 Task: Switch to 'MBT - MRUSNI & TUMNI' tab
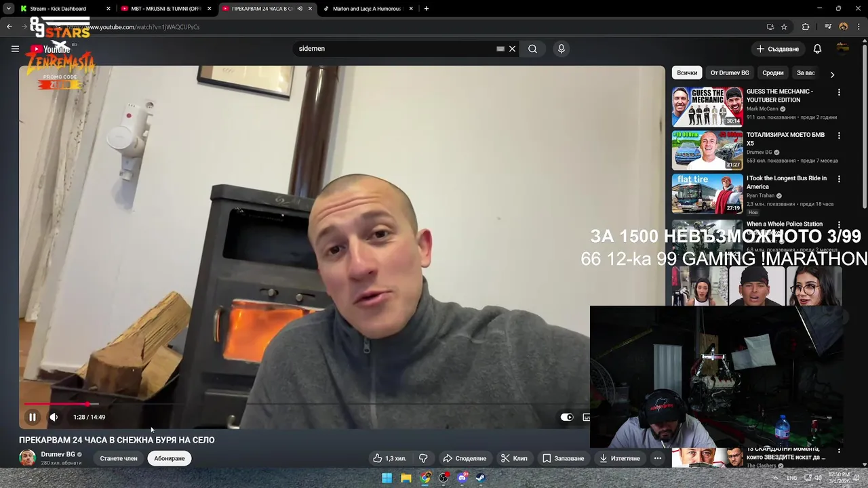click(x=167, y=8)
